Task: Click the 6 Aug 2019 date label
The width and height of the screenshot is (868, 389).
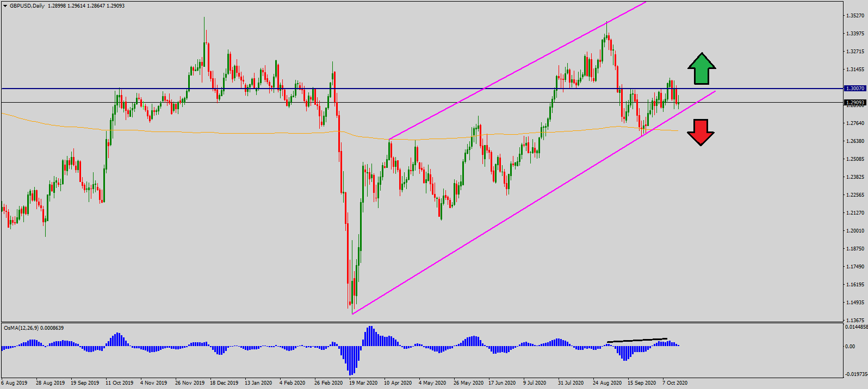Action: pyautogui.click(x=14, y=383)
